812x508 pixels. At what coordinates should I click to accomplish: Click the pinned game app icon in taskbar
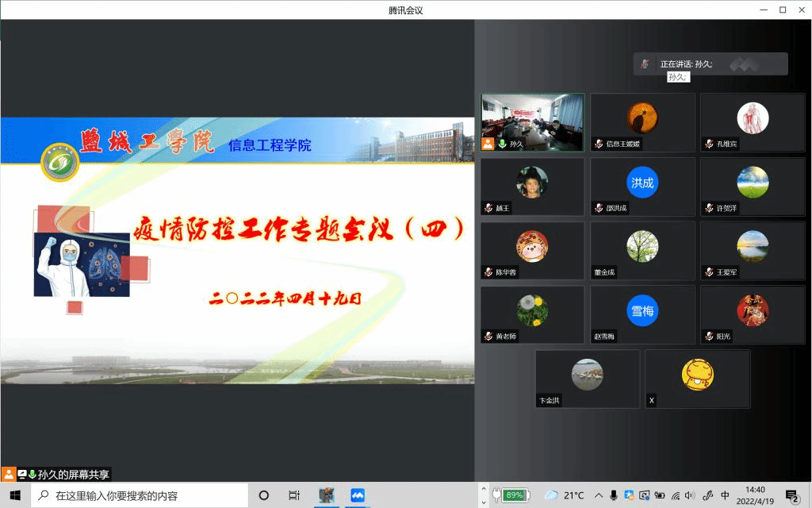coord(326,495)
